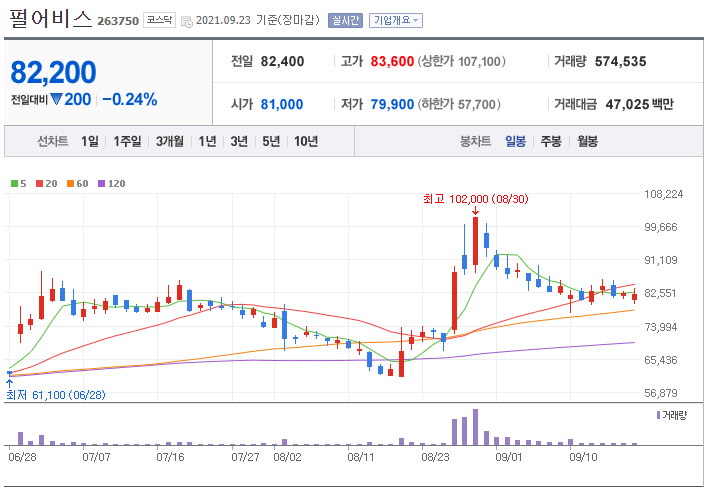Click the blue down-triangle next to 200
Screen dimensions: 704x487
click(56, 99)
